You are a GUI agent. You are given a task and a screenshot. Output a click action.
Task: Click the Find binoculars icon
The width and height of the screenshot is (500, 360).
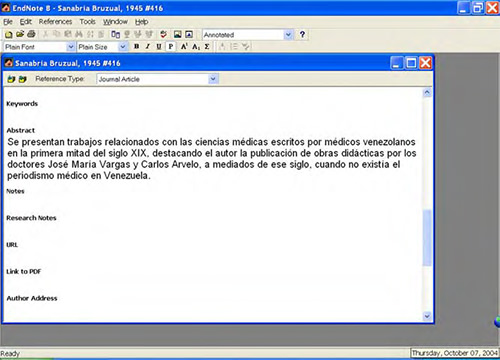[x=79, y=34]
